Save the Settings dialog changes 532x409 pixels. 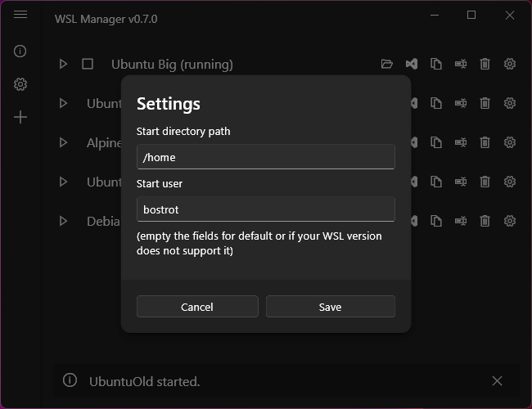(330, 307)
